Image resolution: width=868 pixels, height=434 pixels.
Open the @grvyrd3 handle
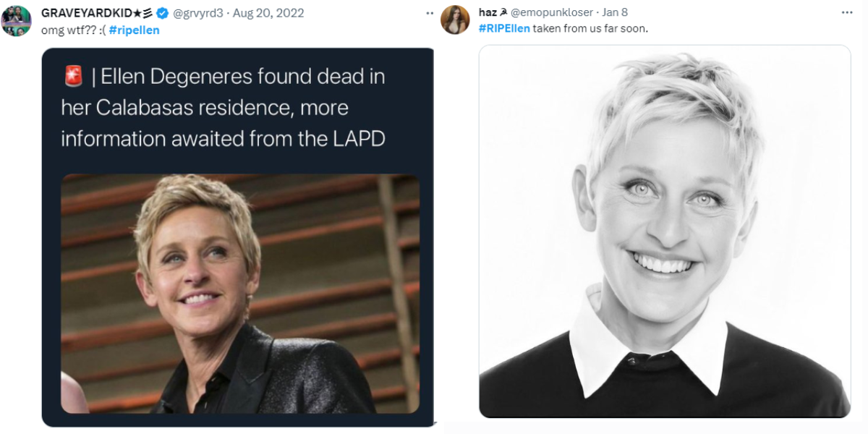[196, 13]
